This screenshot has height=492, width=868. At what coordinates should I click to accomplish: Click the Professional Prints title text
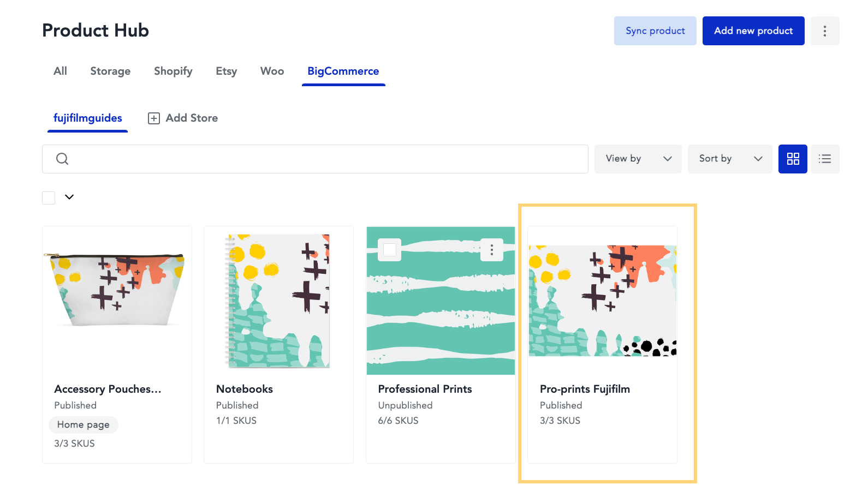pos(425,389)
